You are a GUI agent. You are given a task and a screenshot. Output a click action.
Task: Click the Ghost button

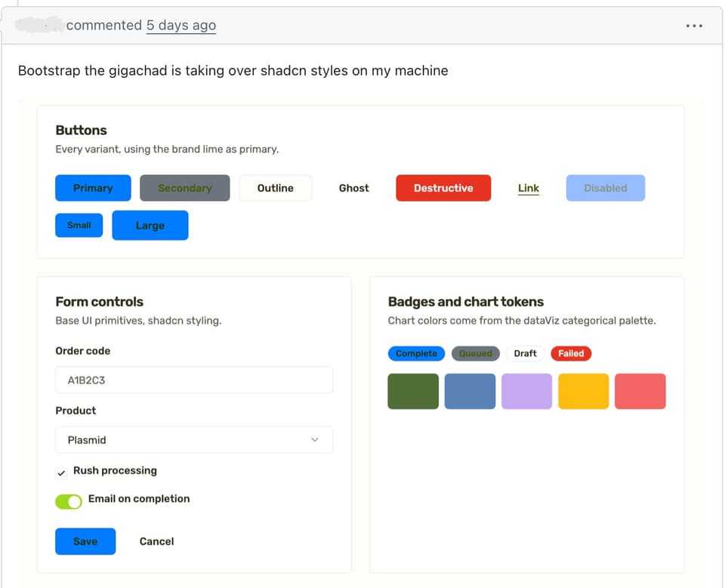click(x=353, y=188)
